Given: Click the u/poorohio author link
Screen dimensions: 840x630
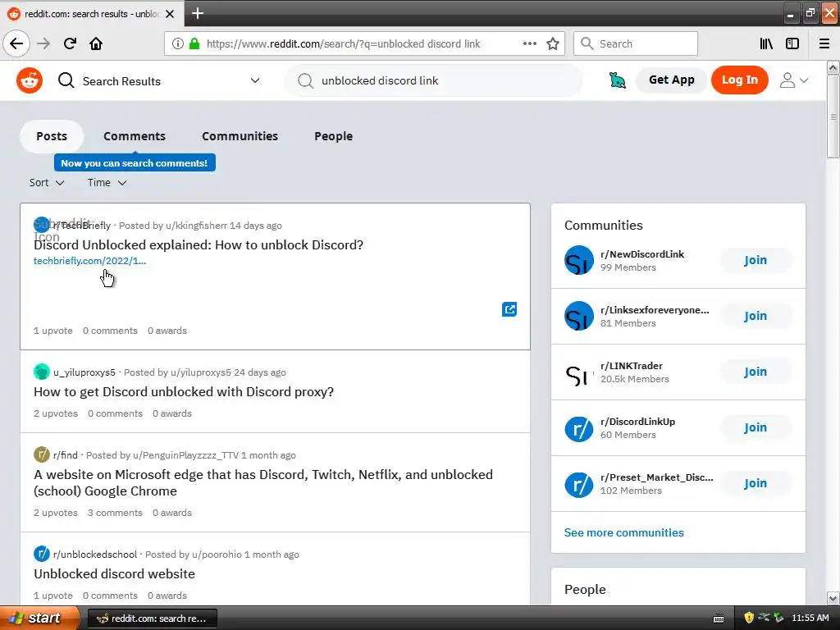Looking at the screenshot, I should coord(217,555).
